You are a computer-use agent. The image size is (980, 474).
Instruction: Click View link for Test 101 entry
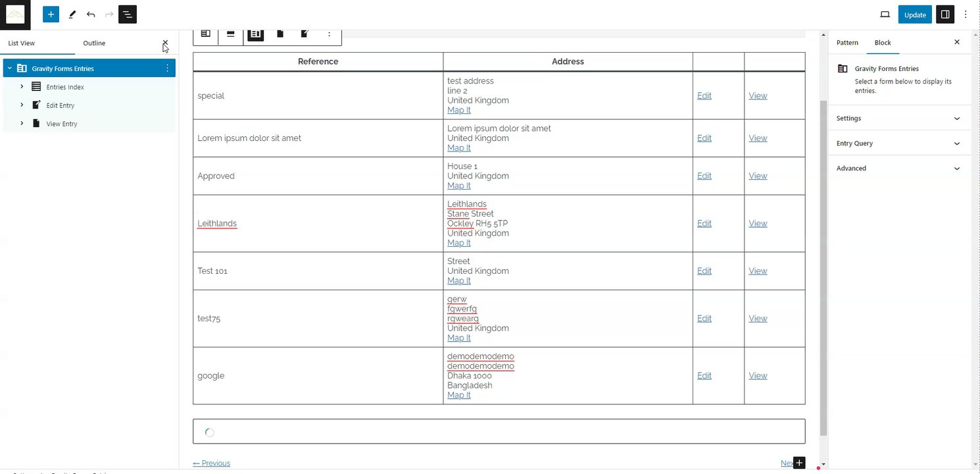tap(758, 271)
